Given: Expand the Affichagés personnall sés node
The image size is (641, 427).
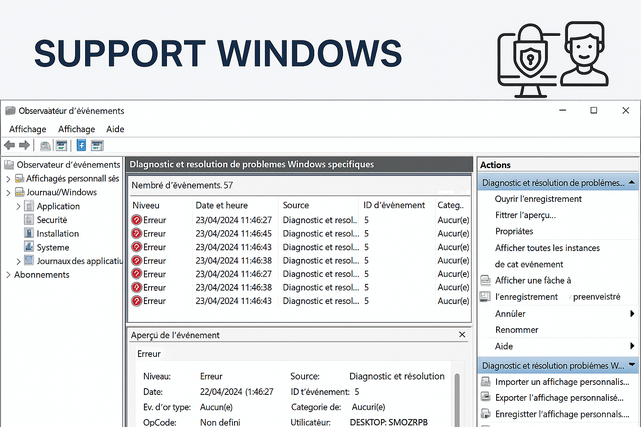Looking at the screenshot, I should point(8,179).
